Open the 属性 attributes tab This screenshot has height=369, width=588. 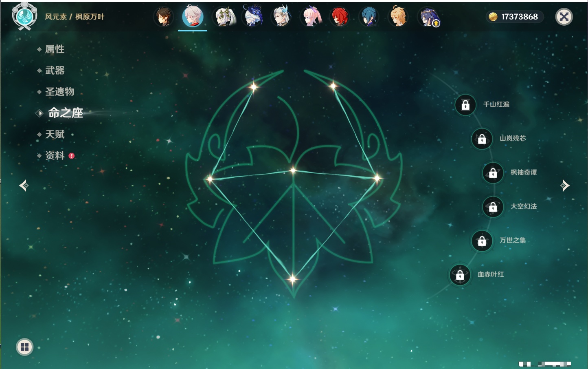pos(55,49)
